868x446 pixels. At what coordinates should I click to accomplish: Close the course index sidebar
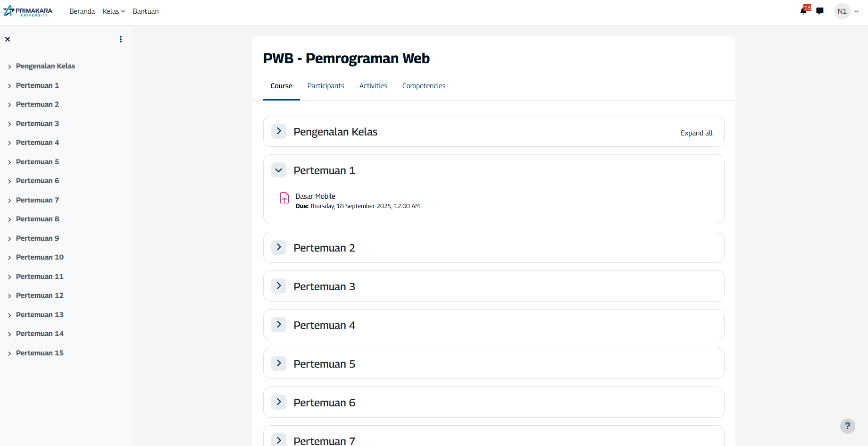[x=8, y=39]
